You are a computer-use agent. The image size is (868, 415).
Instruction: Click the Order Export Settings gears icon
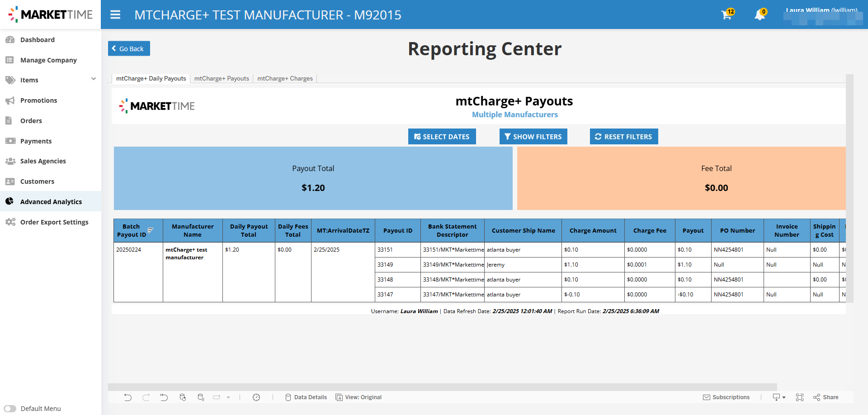[x=10, y=222]
